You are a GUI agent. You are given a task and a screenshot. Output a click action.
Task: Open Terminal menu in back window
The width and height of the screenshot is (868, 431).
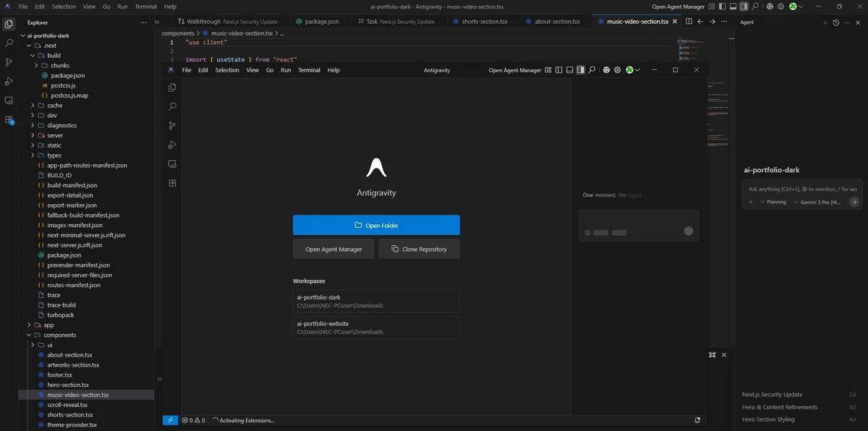[145, 7]
